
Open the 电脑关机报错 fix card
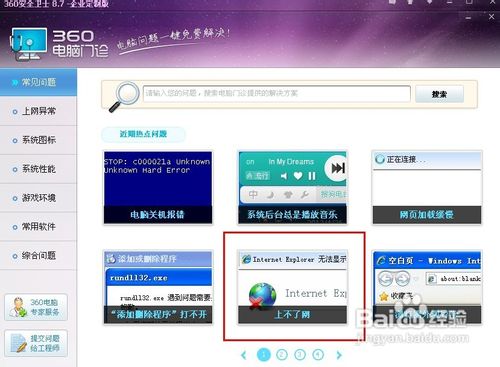[158, 187]
